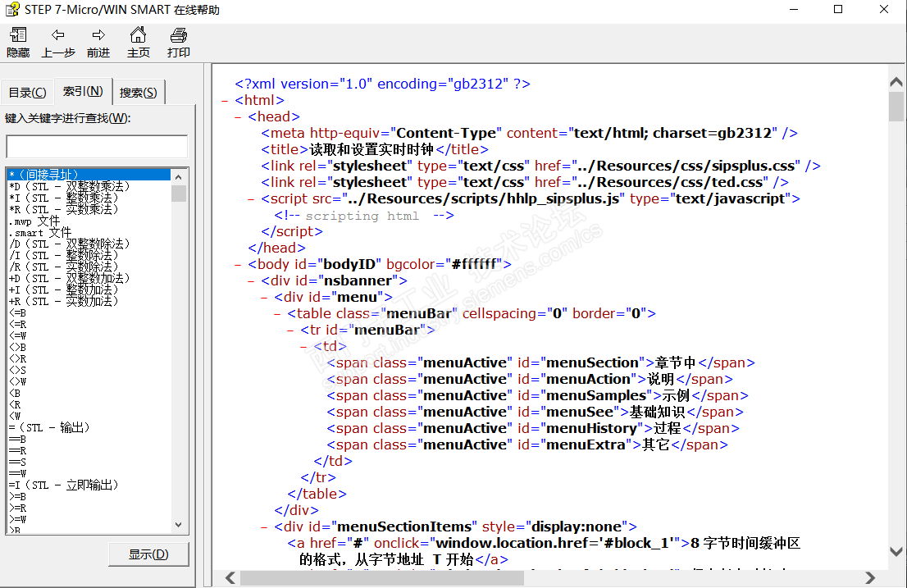Select the .mwp 文件 index entry
The height and width of the screenshot is (588, 907).
tap(34, 221)
